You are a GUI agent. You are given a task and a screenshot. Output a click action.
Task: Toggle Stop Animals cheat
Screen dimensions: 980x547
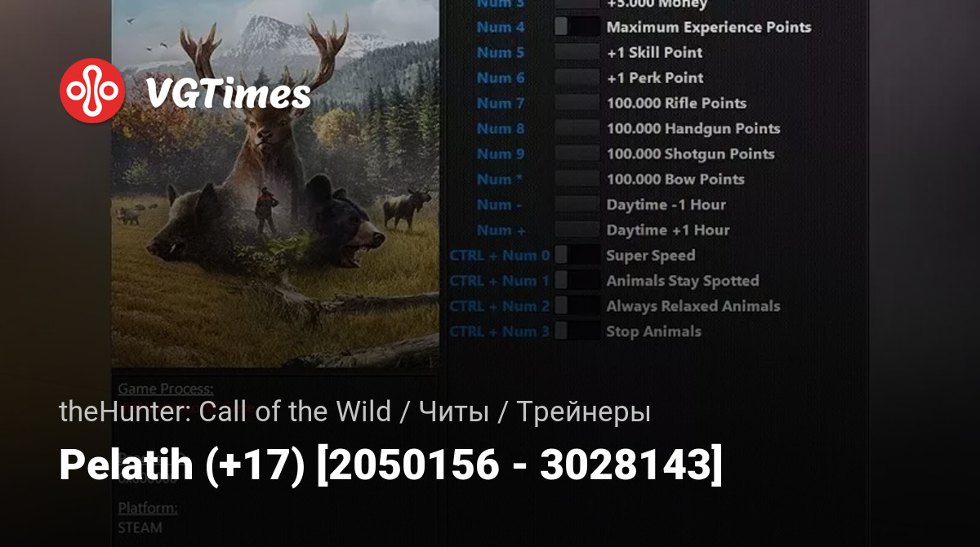click(x=577, y=331)
